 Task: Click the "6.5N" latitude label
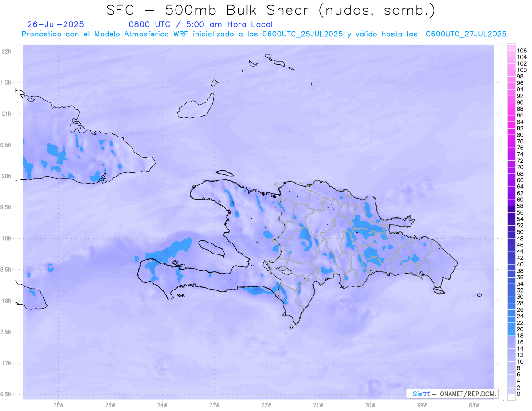(x=6, y=394)
